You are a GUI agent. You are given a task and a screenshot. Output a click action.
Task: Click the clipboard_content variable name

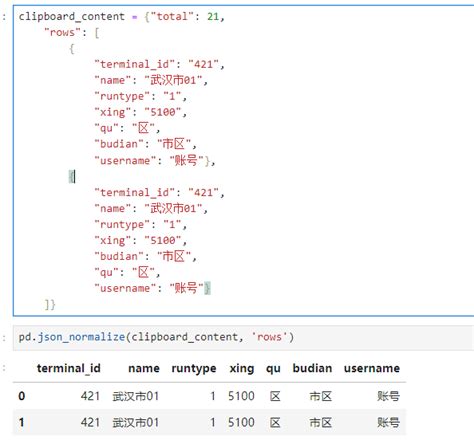(72, 16)
